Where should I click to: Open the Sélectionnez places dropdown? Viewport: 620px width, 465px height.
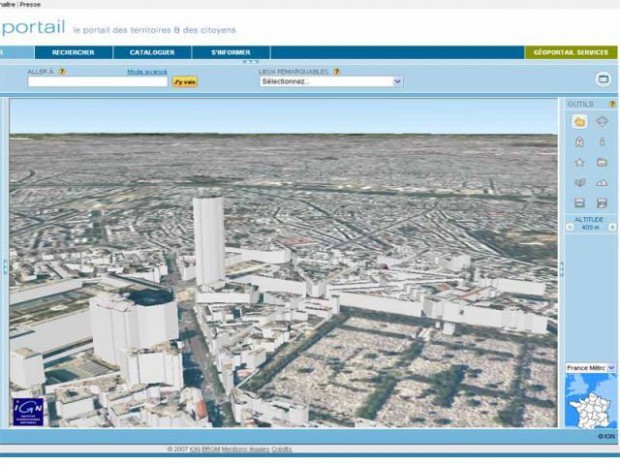[x=331, y=81]
